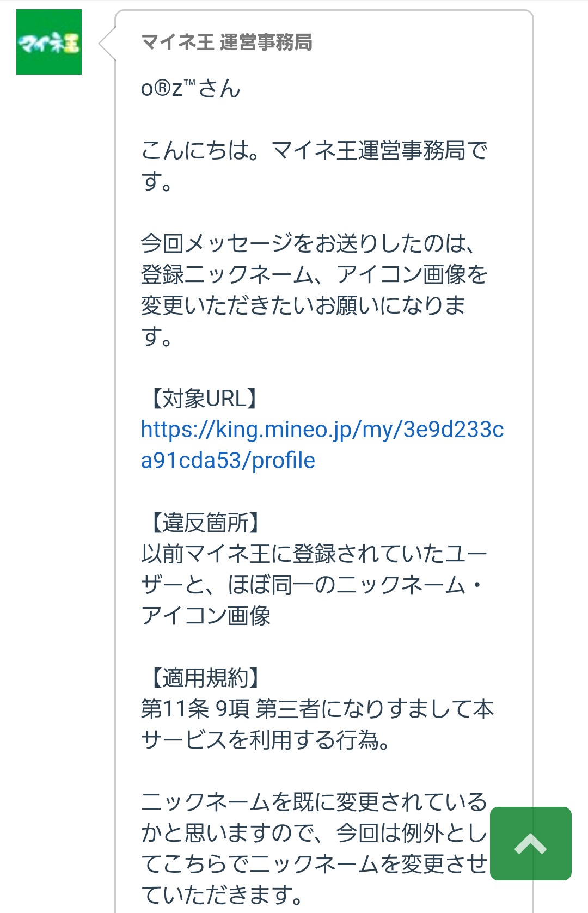Click the 今回メッセージをお送りしたのは line
588x913 pixels.
tap(308, 243)
